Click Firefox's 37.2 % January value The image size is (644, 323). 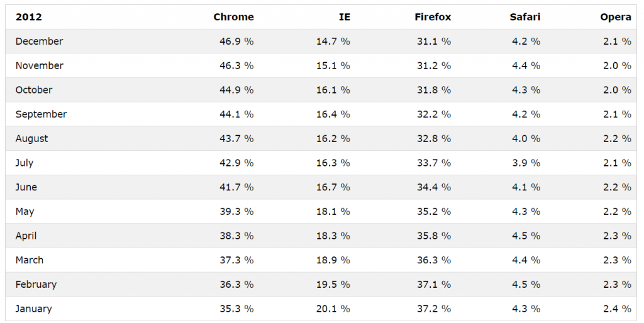[x=434, y=309]
